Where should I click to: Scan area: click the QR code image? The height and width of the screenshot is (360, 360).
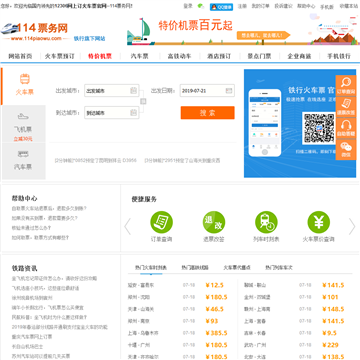318,128
